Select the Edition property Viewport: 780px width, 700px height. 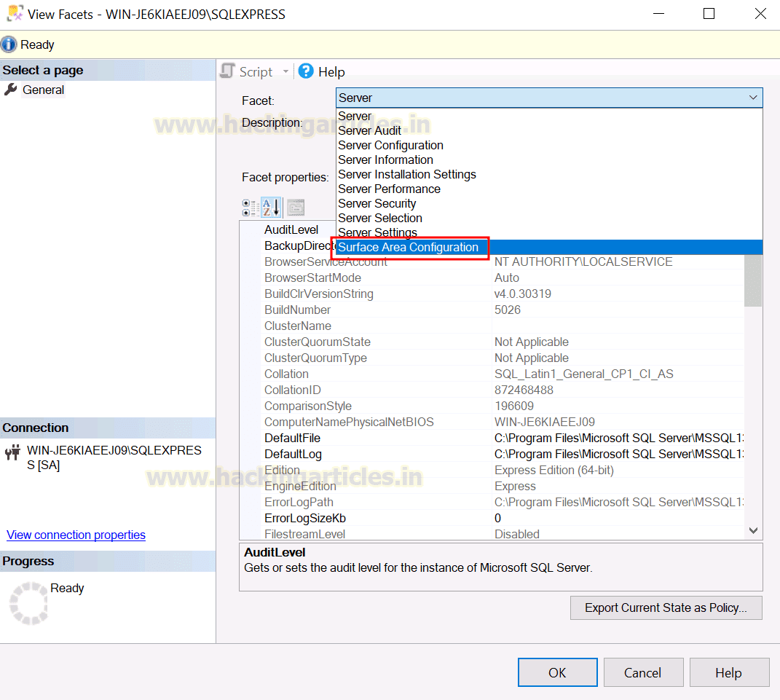tap(282, 470)
